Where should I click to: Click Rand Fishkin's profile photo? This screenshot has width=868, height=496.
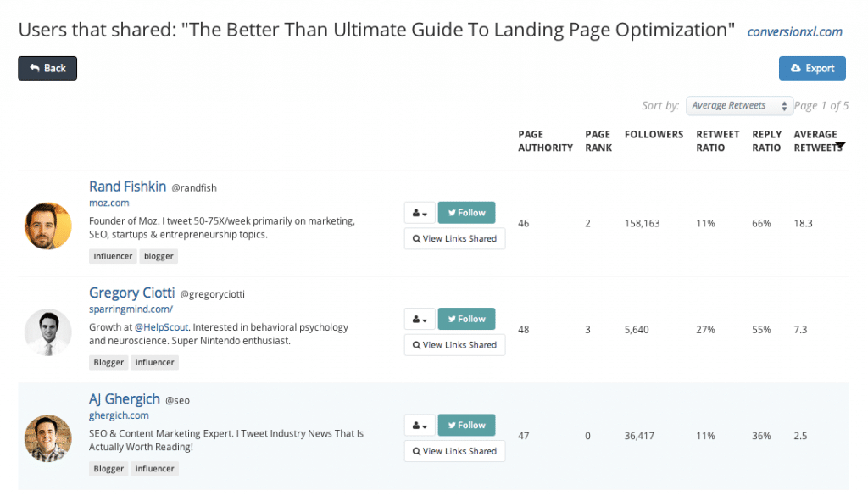pyautogui.click(x=48, y=226)
